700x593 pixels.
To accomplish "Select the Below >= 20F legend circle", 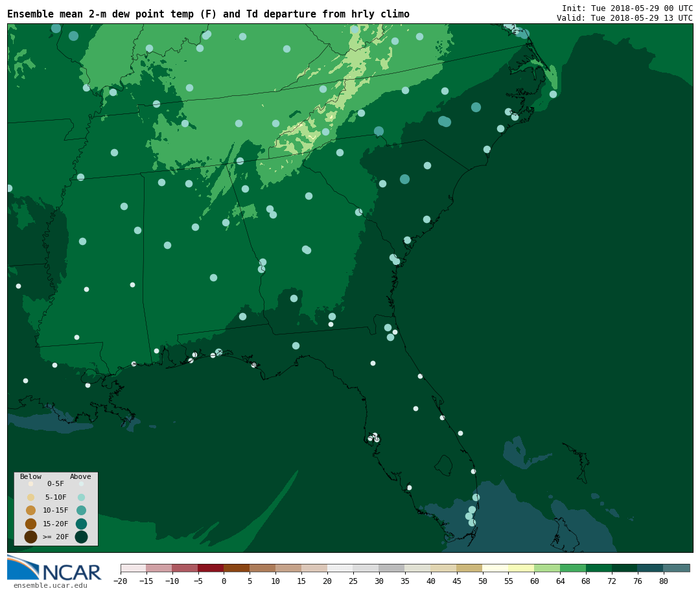I will tap(30, 537).
